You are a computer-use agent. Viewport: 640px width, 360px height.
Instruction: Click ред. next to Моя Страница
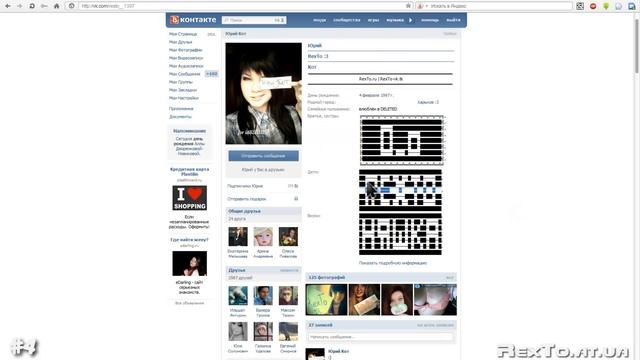point(211,34)
